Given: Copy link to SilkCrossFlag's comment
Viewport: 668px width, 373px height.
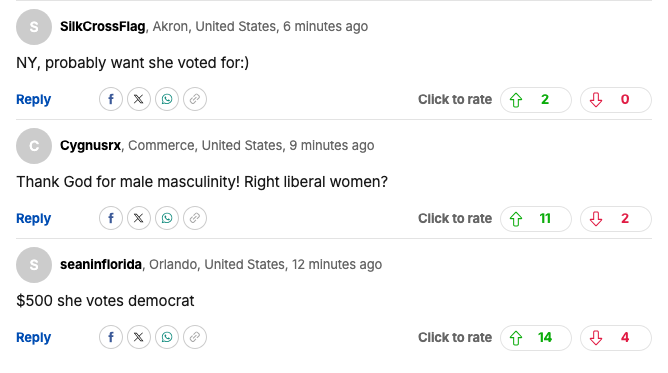Looking at the screenshot, I should coord(195,99).
